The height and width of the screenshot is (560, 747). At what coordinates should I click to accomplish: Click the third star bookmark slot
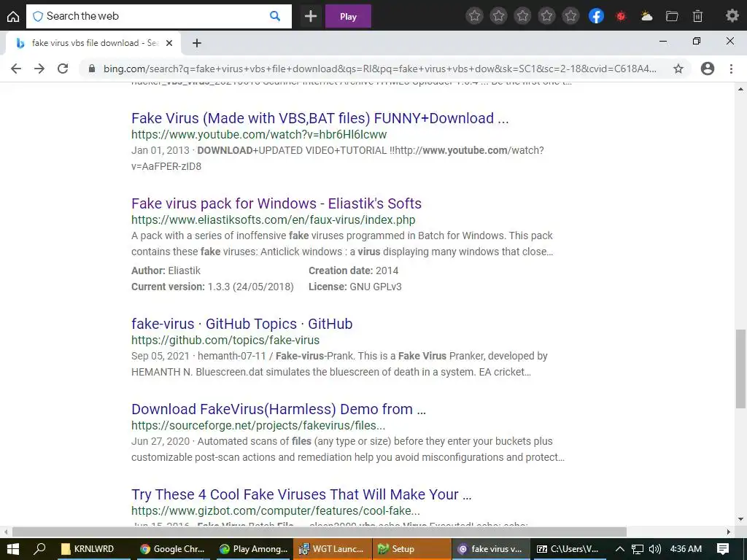(x=522, y=16)
